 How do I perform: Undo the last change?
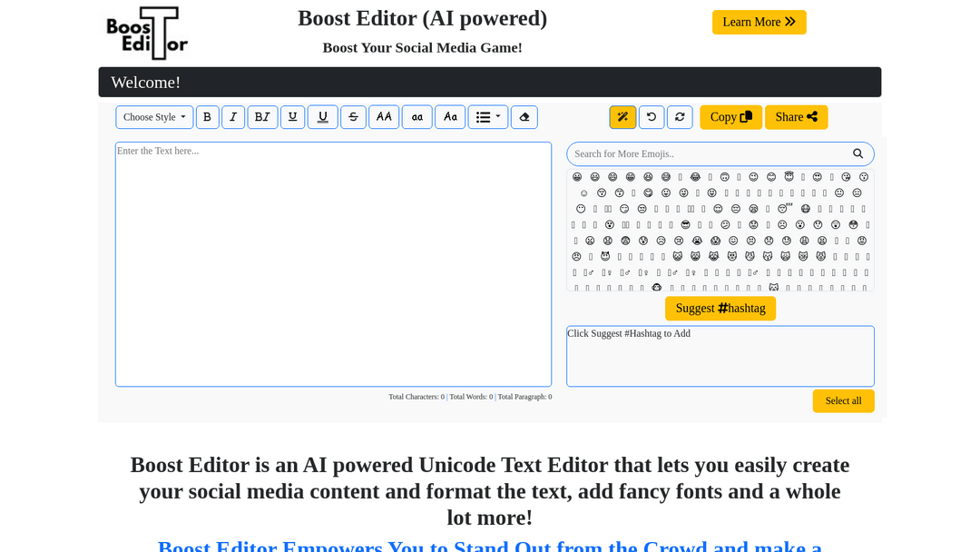tap(652, 117)
